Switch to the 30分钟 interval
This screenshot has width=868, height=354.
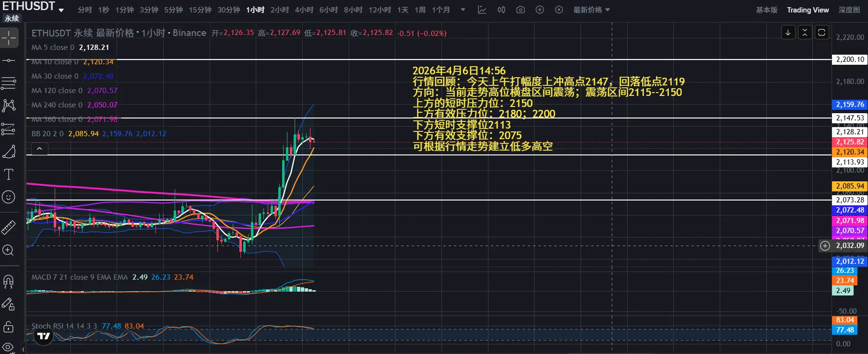(x=229, y=10)
